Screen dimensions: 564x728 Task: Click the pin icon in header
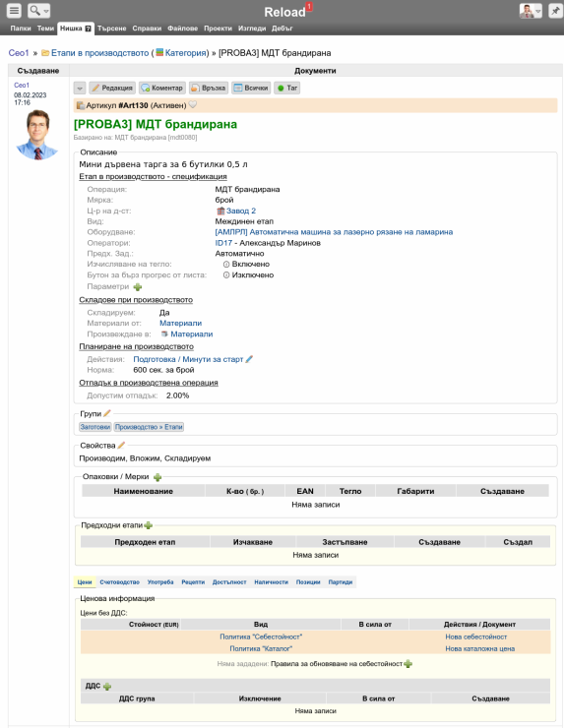pyautogui.click(x=555, y=10)
